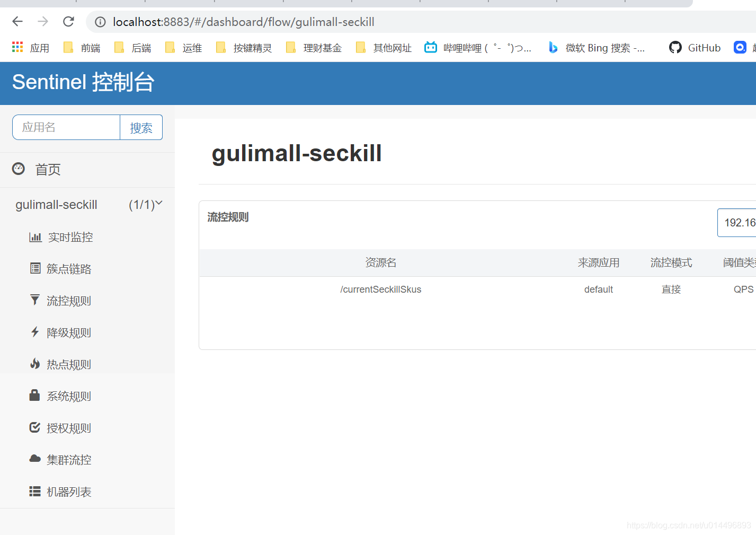
Task: Open 授权规则 menu label
Action: pyautogui.click(x=69, y=428)
